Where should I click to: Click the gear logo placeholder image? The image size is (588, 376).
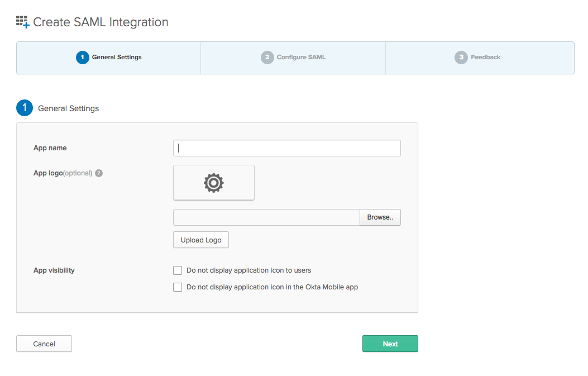click(213, 183)
